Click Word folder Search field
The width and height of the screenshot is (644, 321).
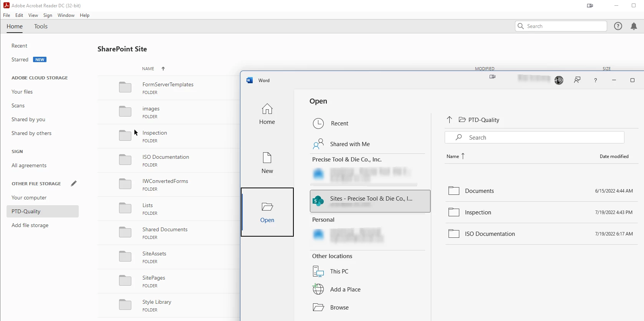click(x=535, y=137)
